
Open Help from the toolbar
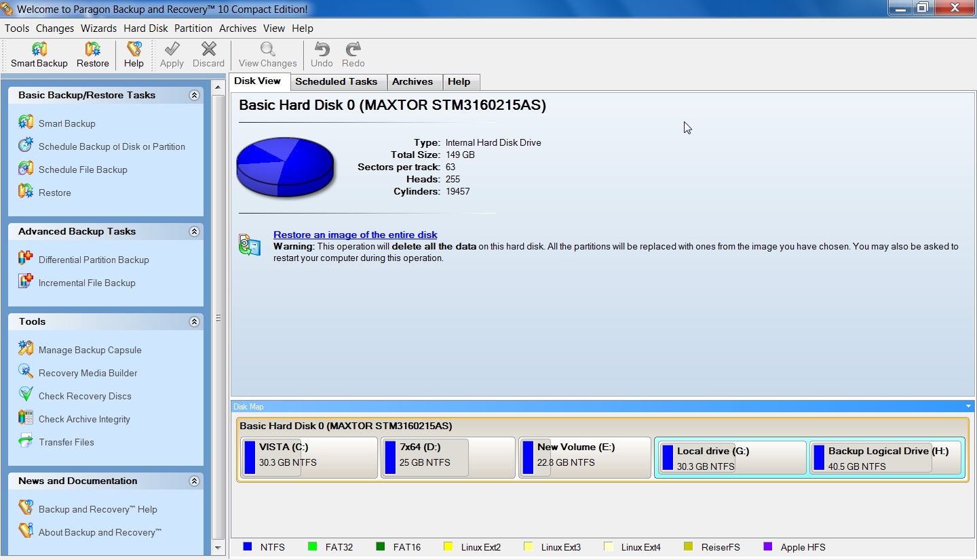coord(134,54)
